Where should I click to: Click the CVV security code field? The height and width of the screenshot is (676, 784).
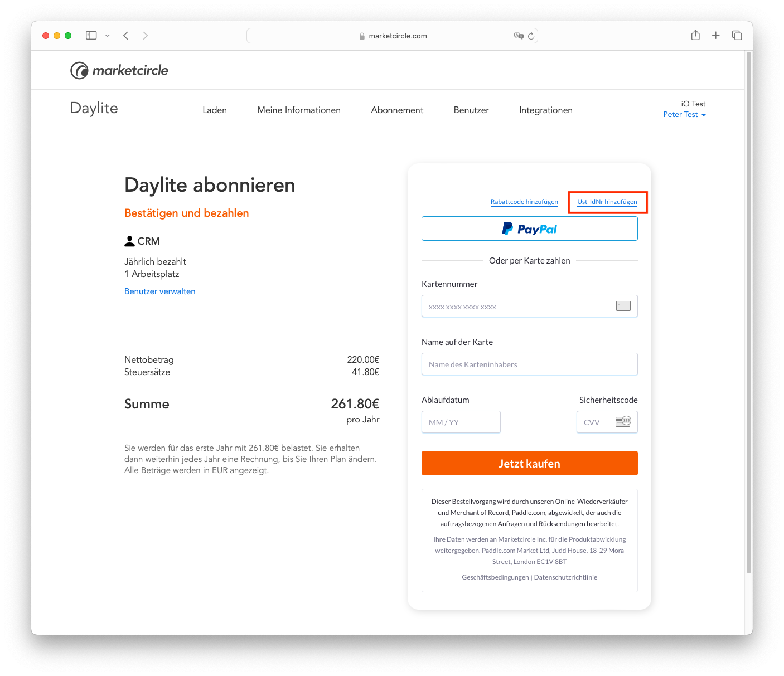pyautogui.click(x=607, y=422)
